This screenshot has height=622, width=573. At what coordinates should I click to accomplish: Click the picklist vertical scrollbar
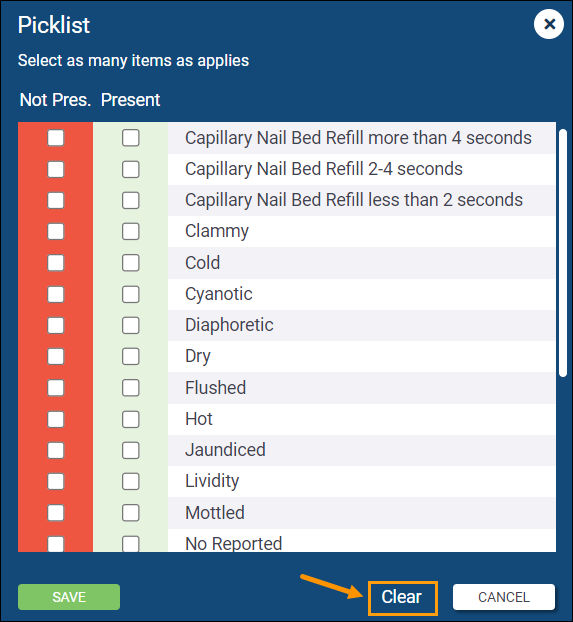point(563,253)
